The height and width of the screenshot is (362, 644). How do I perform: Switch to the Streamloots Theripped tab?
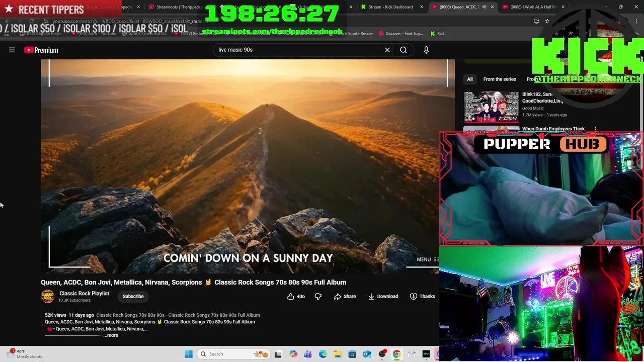(175, 7)
